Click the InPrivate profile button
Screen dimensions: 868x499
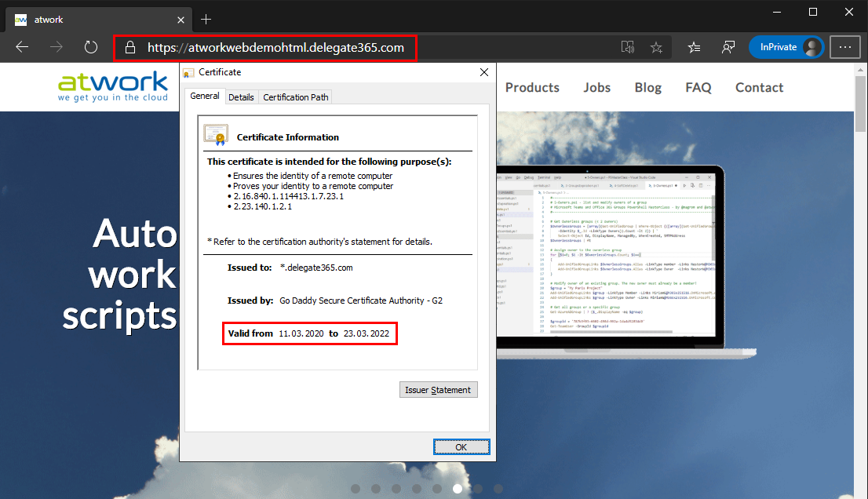786,47
